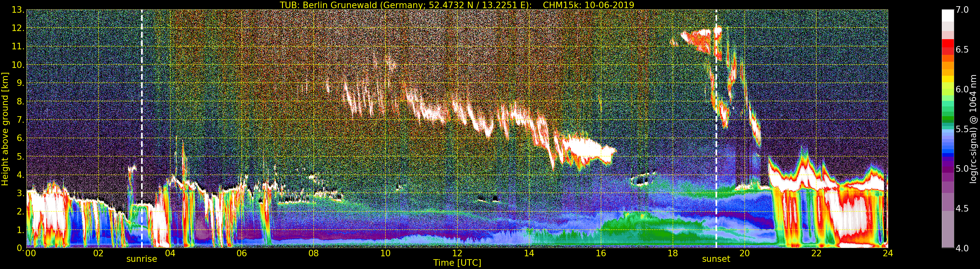The height and width of the screenshot is (269, 980).
Task: Click the height tick label '11.'
Action: pyautogui.click(x=18, y=46)
